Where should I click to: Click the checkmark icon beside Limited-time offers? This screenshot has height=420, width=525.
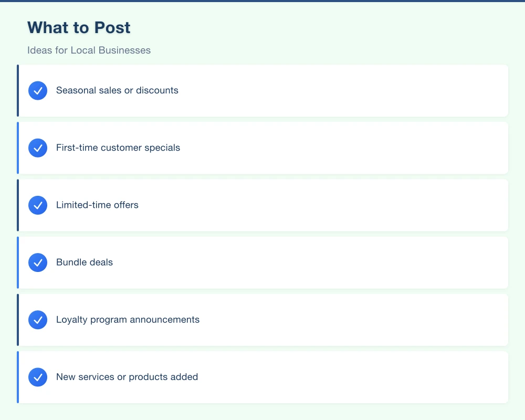pyautogui.click(x=37, y=205)
